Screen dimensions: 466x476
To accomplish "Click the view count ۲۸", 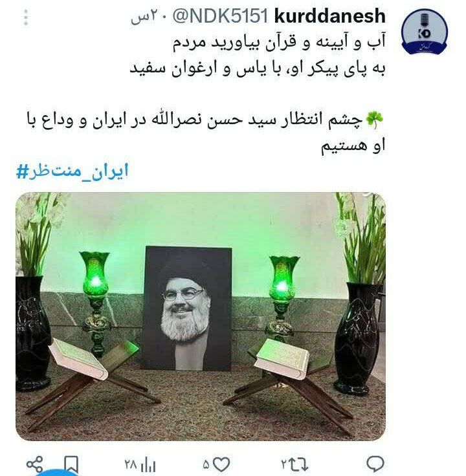I will 131,464.
